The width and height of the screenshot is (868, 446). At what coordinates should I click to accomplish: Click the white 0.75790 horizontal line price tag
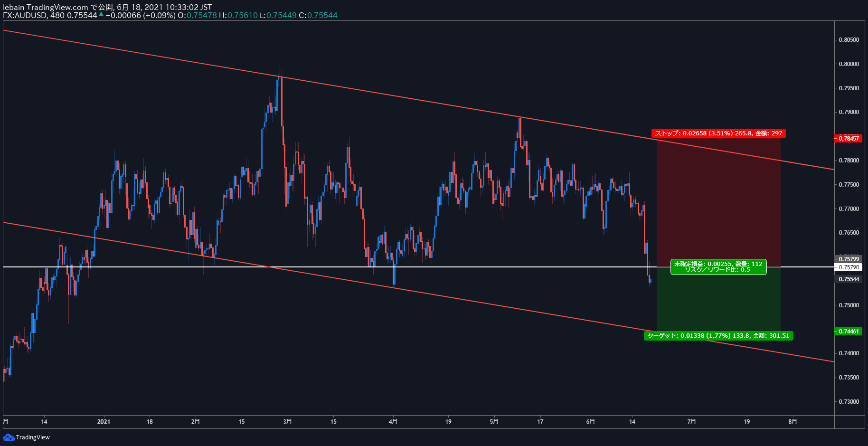pos(849,267)
